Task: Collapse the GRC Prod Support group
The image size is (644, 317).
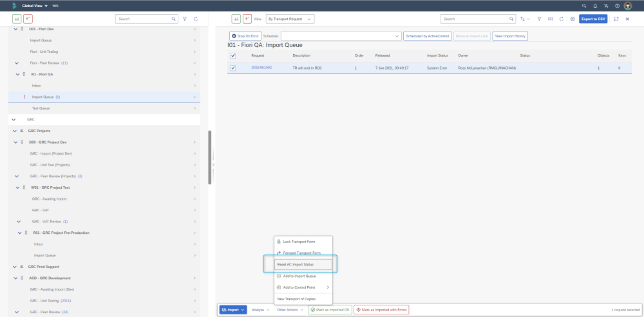Action: pos(15,267)
